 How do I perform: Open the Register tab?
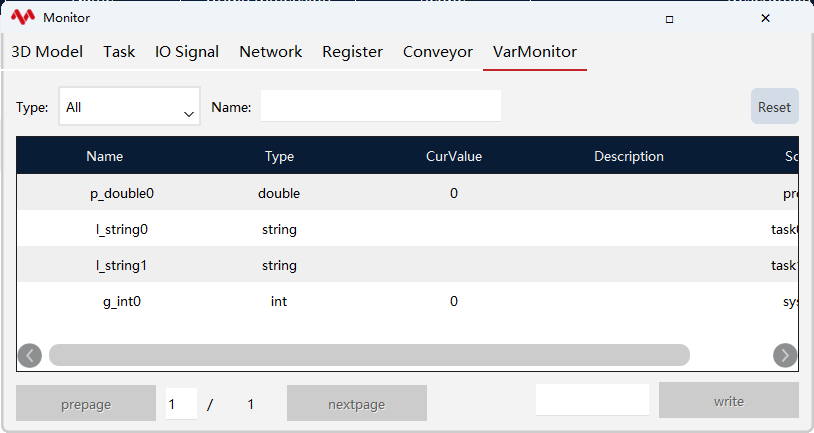pyautogui.click(x=352, y=52)
